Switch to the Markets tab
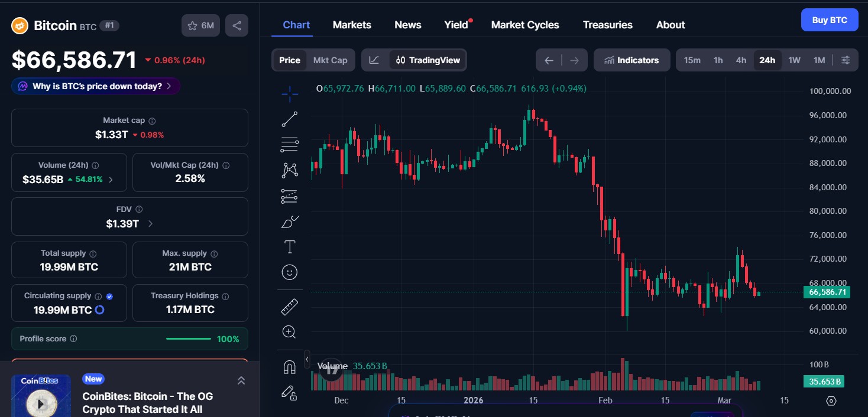 [352, 24]
